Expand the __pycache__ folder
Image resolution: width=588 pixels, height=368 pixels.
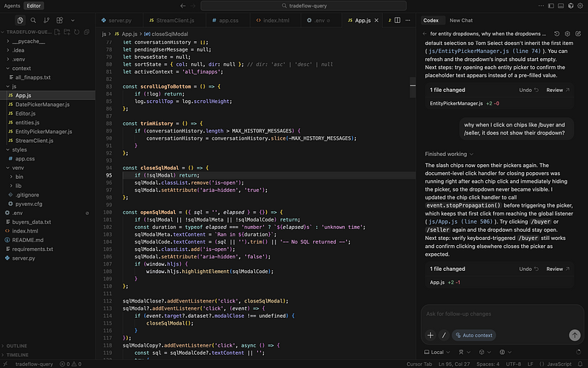click(x=27, y=42)
